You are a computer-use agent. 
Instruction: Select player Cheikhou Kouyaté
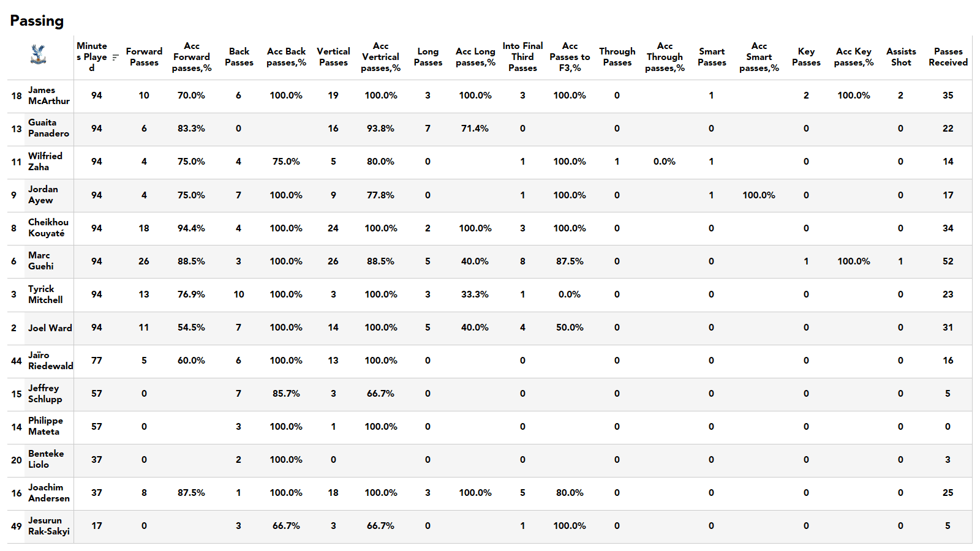(x=48, y=228)
